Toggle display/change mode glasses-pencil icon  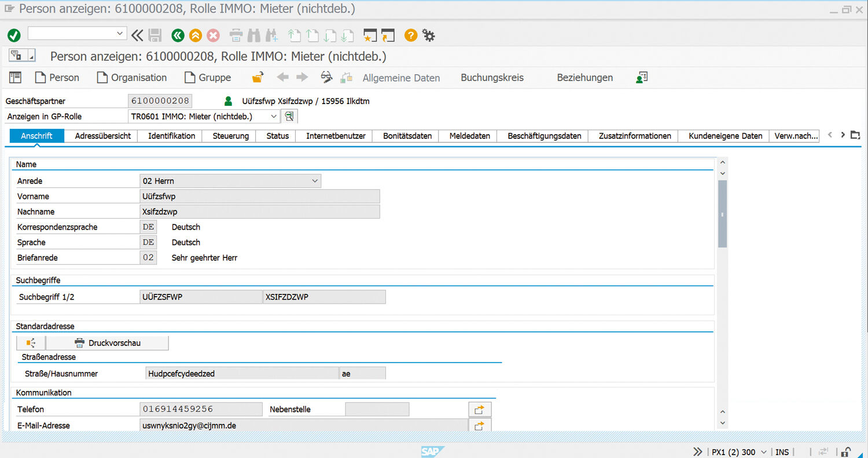pyautogui.click(x=327, y=77)
